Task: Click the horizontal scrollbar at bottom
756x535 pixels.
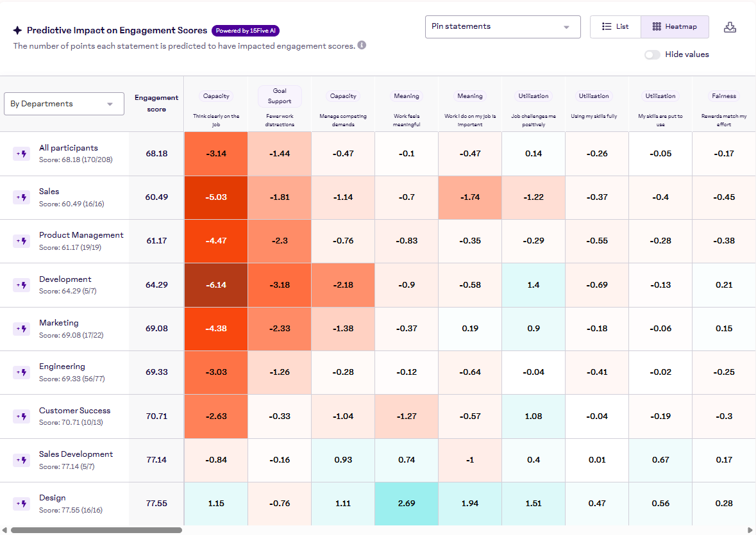Action: [96, 530]
